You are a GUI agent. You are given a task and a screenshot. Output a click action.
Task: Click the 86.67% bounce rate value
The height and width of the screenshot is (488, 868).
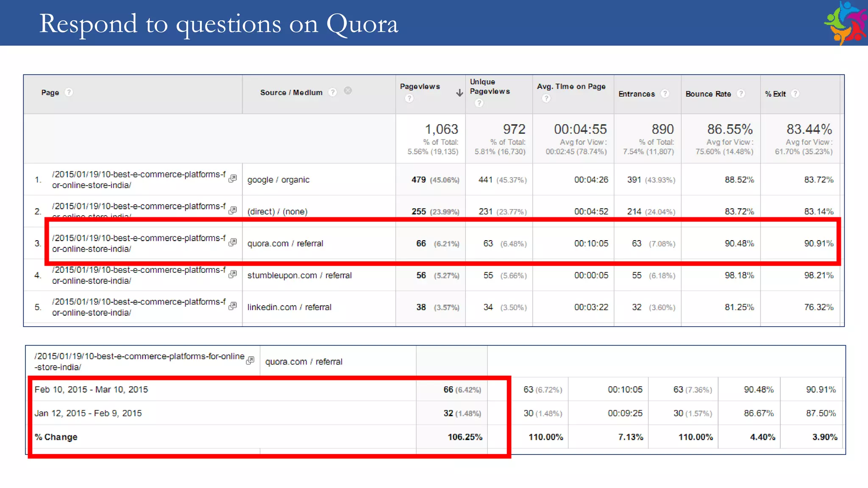pos(759,413)
